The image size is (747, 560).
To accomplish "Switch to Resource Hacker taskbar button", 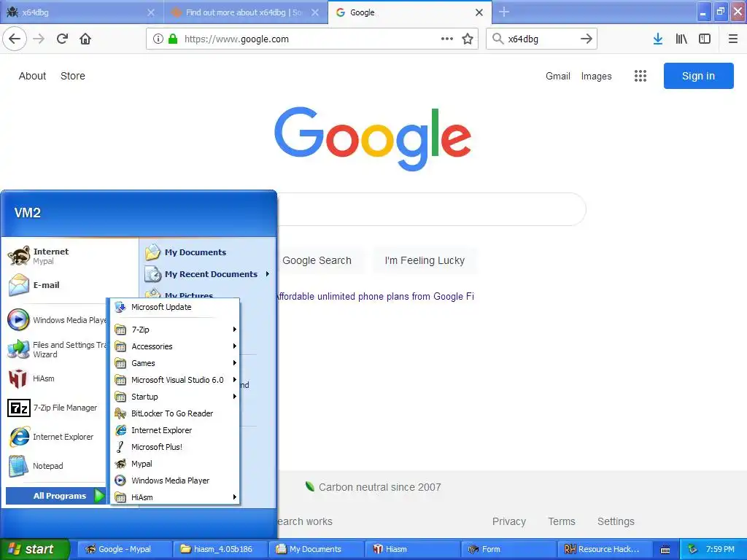I will (605, 549).
